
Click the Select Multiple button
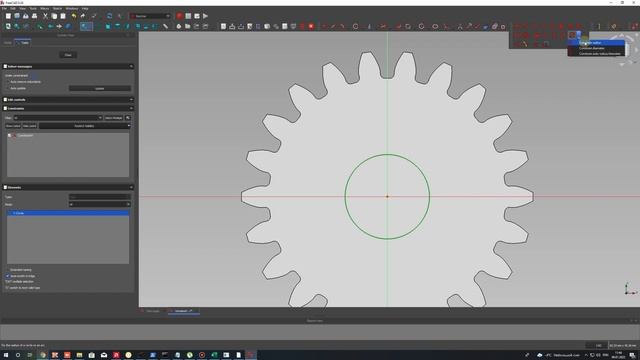pos(113,118)
